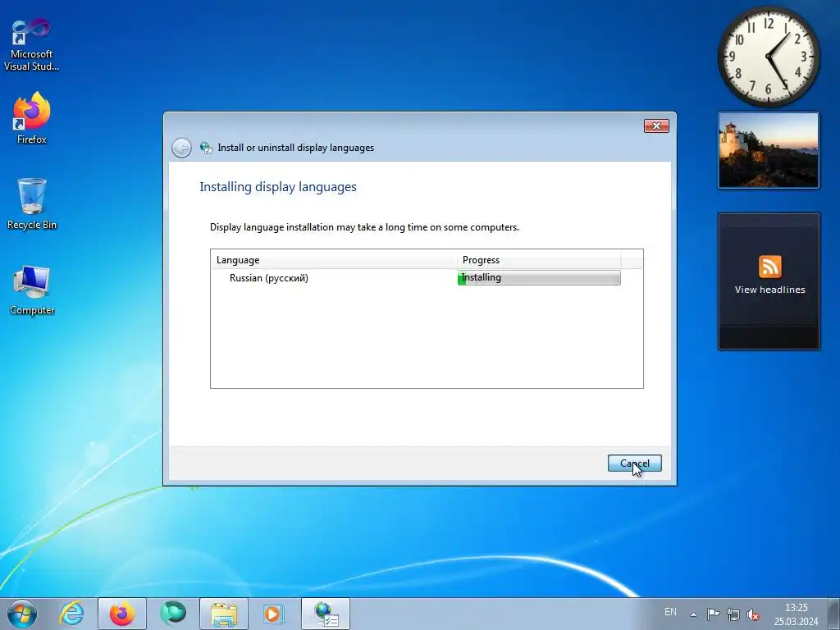Screen dimensions: 840x630
Task: Open Microsoft Visual Studio desktop shortcut
Action: click(32, 45)
